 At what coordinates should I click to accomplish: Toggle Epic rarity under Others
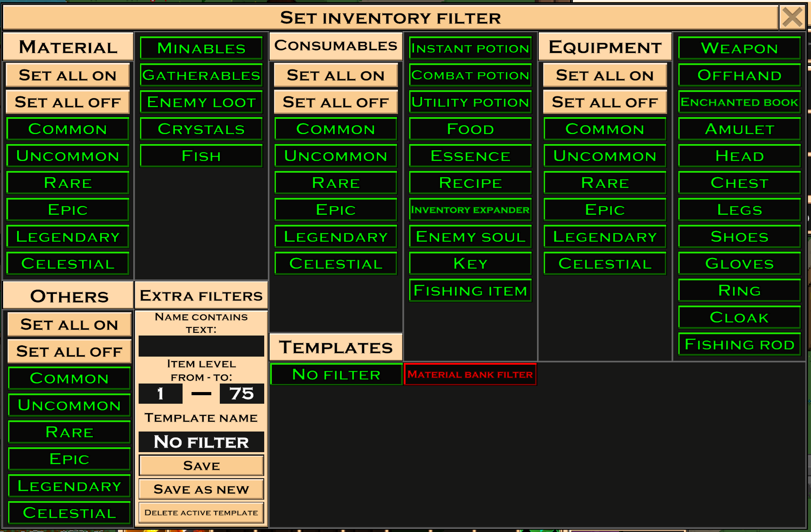pos(69,459)
